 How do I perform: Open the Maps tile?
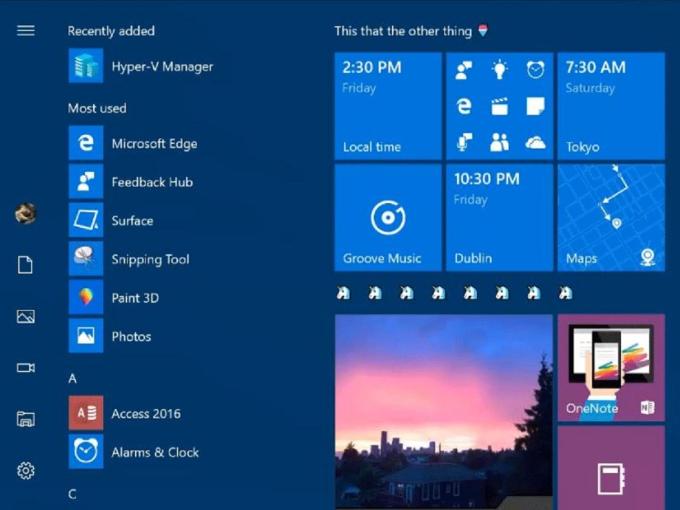pyautogui.click(x=611, y=218)
